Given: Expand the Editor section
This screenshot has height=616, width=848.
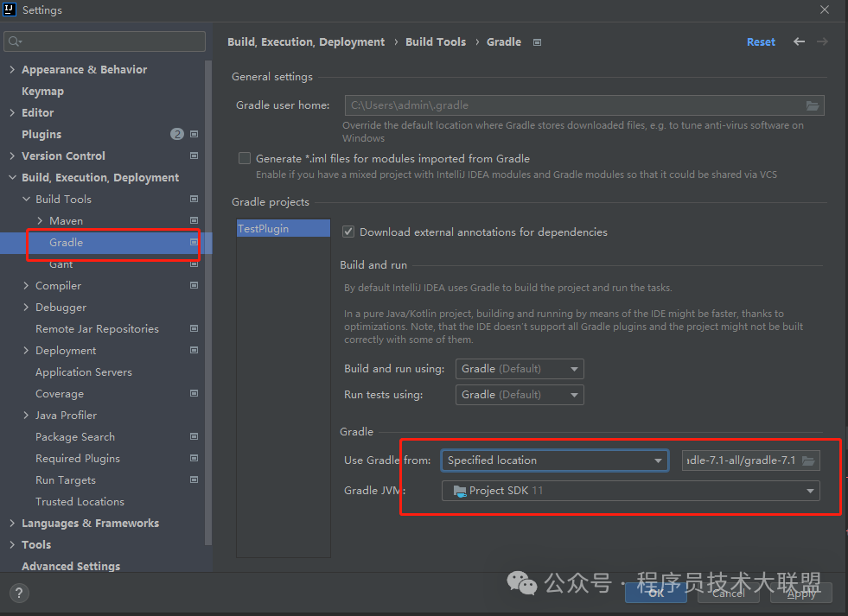Looking at the screenshot, I should (12, 112).
